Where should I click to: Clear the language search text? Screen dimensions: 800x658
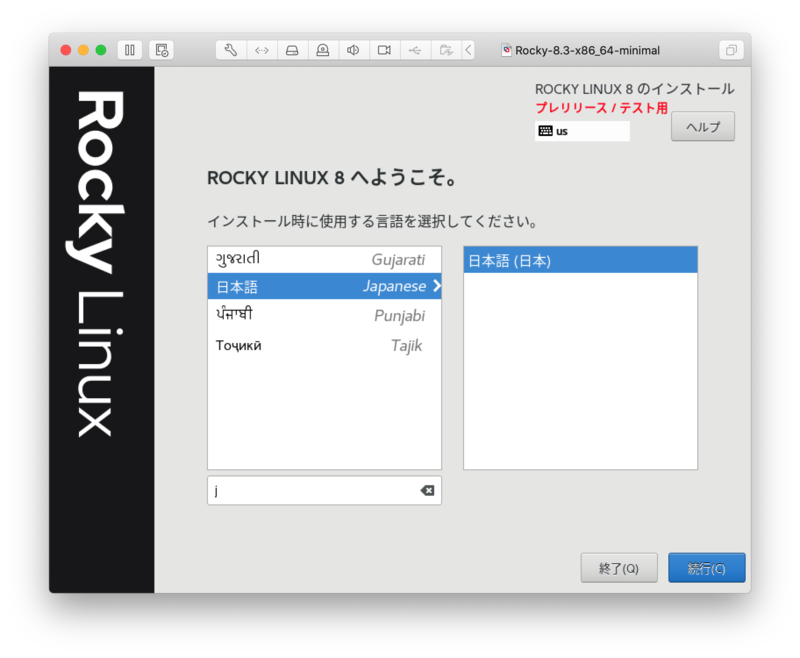tap(428, 491)
